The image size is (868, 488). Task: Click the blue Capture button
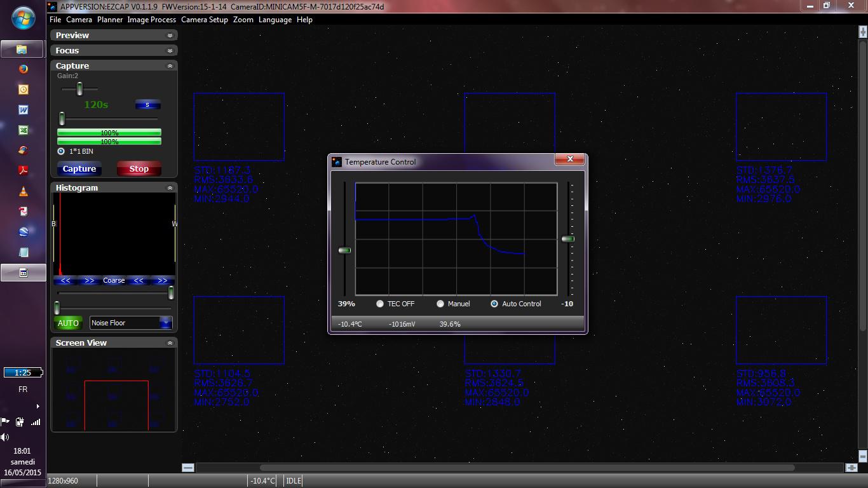pos(79,168)
